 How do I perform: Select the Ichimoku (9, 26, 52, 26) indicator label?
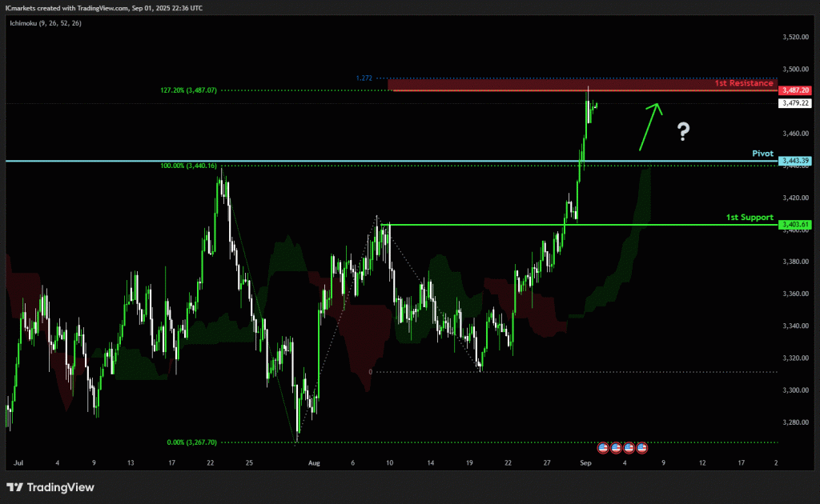click(x=46, y=23)
